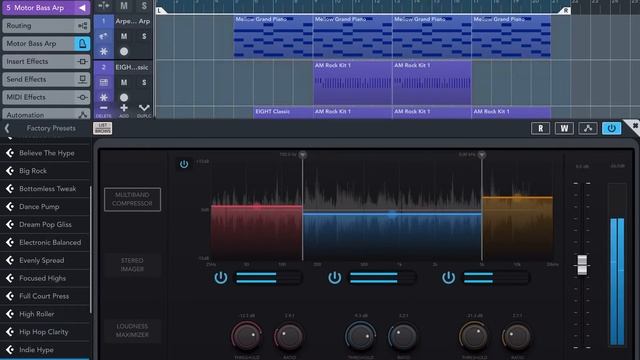The image size is (640, 360).
Task: Toggle global Mute above the track list
Action: pyautogui.click(x=124, y=6)
